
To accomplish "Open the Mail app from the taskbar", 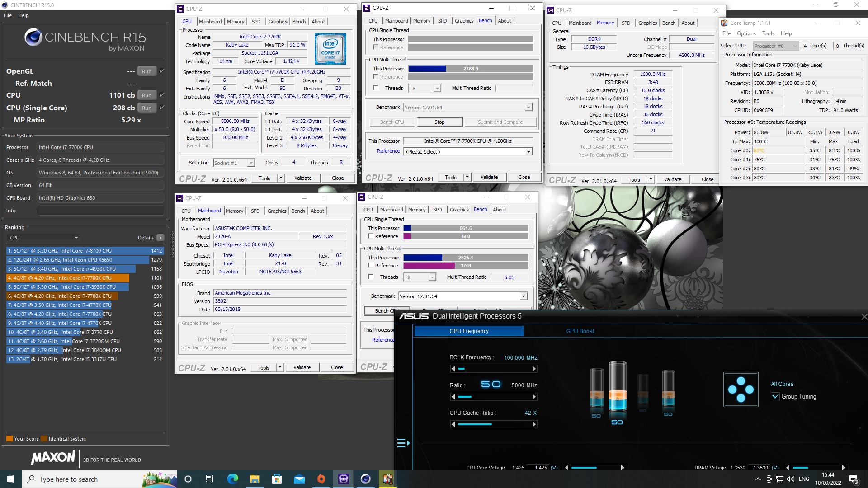I will [x=299, y=479].
